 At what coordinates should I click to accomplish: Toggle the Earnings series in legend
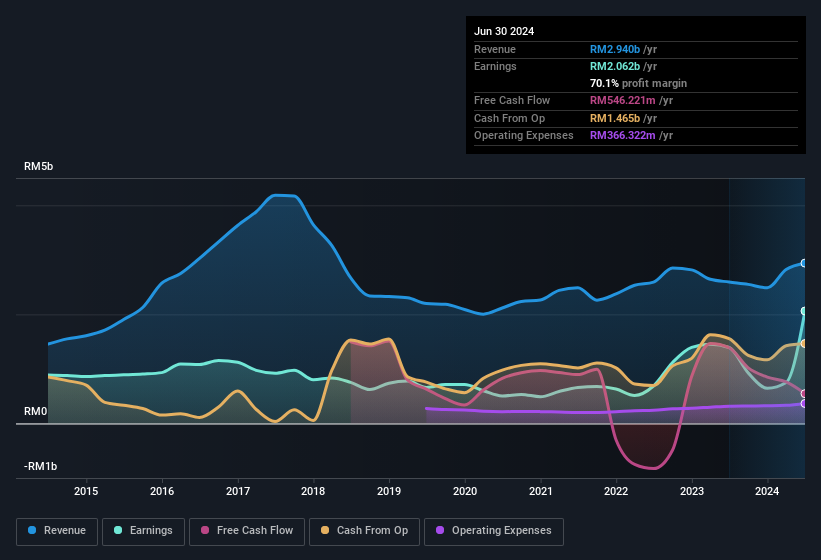[144, 530]
